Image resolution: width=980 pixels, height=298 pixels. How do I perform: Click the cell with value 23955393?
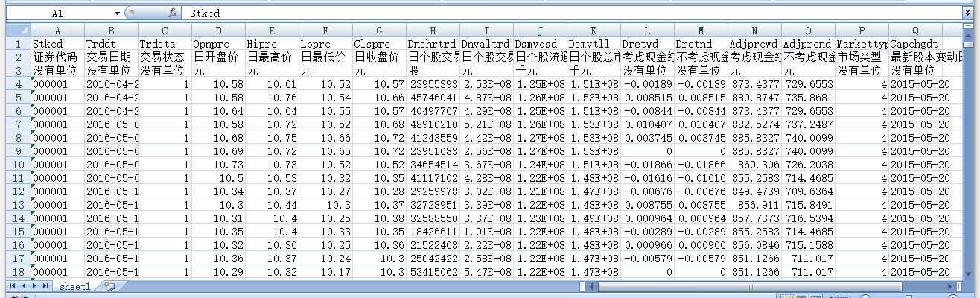click(x=433, y=83)
